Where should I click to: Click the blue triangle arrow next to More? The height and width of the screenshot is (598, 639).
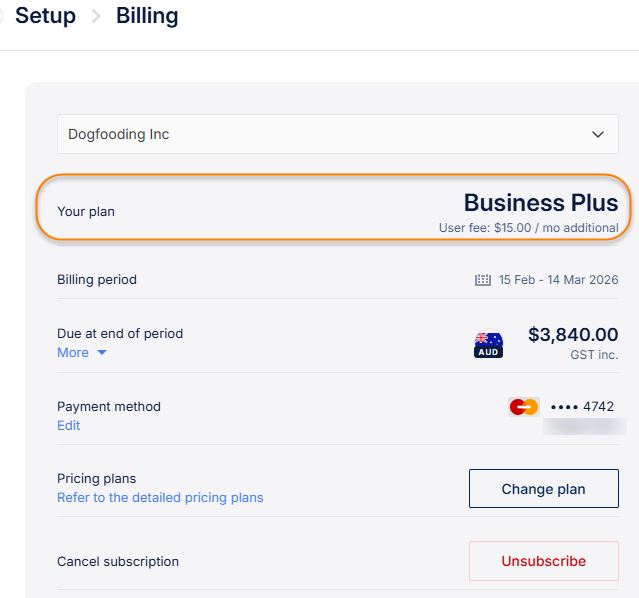pos(101,353)
